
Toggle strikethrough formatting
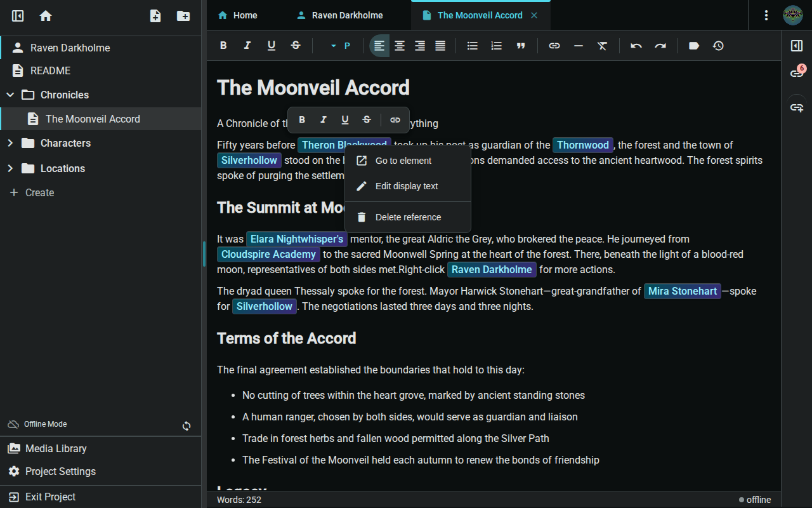click(x=296, y=45)
